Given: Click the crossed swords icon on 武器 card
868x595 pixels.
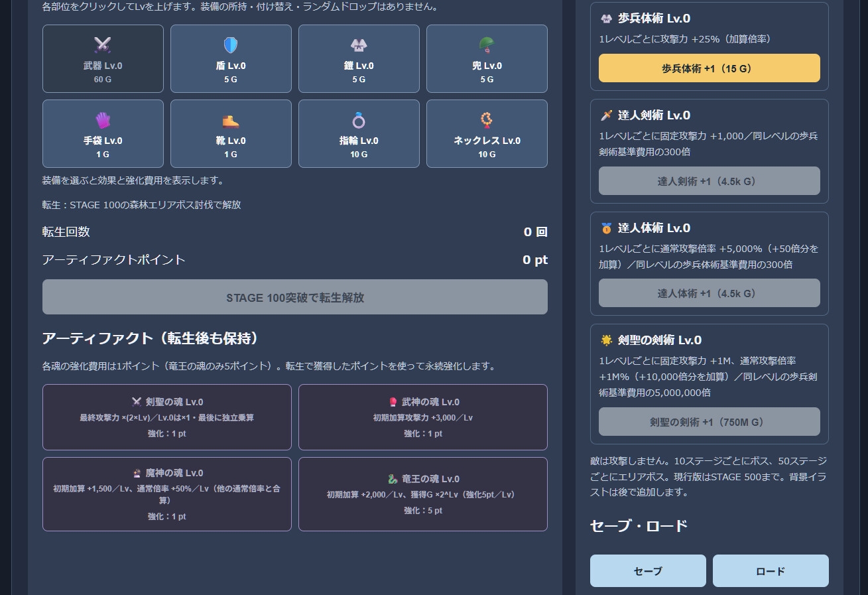Looking at the screenshot, I should 103,45.
